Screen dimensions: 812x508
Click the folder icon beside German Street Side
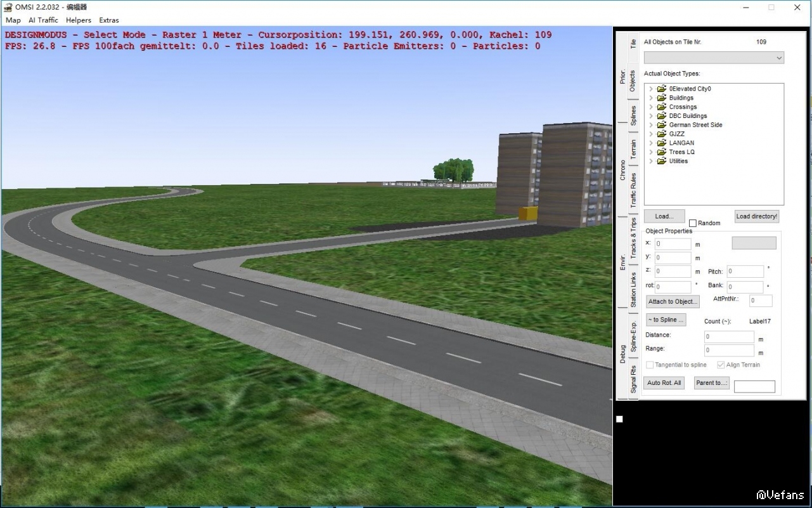(x=662, y=125)
